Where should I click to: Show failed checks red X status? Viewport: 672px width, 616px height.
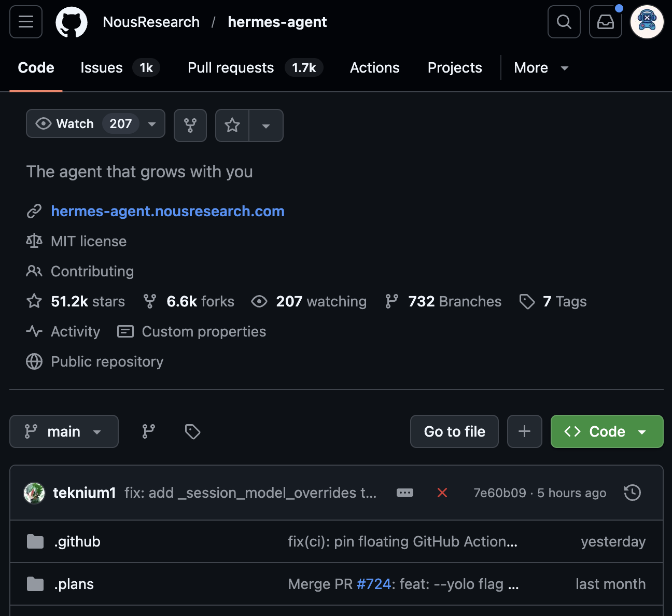[x=442, y=493]
